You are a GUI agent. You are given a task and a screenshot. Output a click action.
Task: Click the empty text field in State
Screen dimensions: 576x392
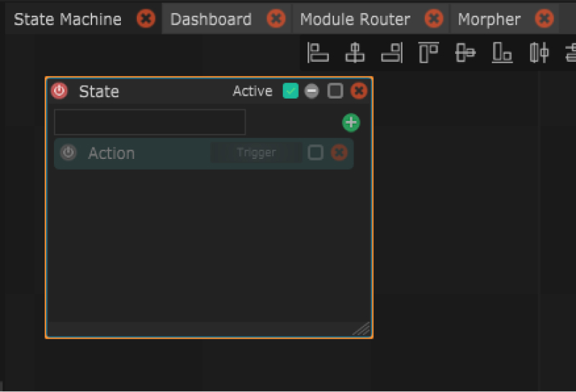(150, 122)
